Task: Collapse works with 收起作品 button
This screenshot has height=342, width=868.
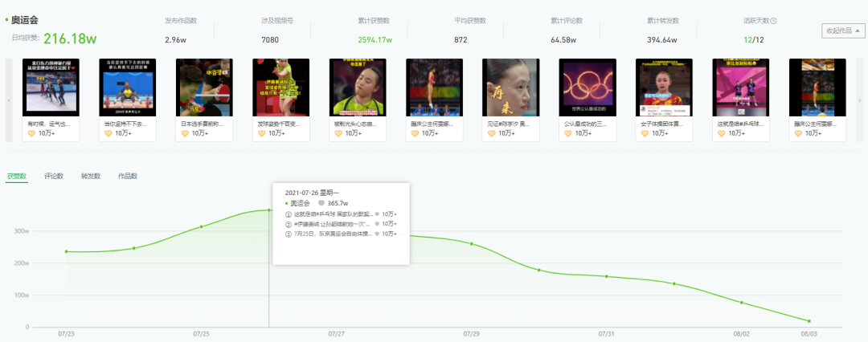Action: [x=842, y=31]
